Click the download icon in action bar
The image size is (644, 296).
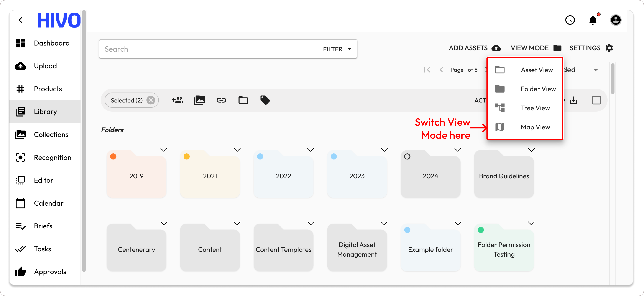pos(573,100)
